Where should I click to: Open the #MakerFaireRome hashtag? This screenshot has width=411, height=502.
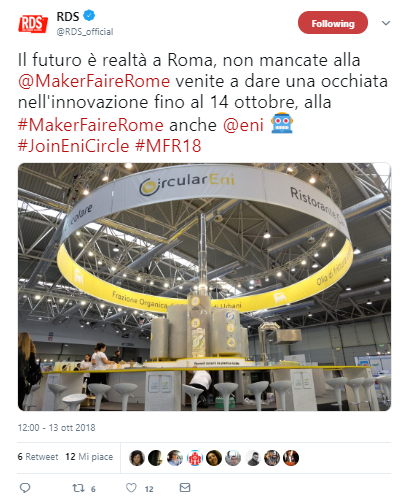coord(91,125)
